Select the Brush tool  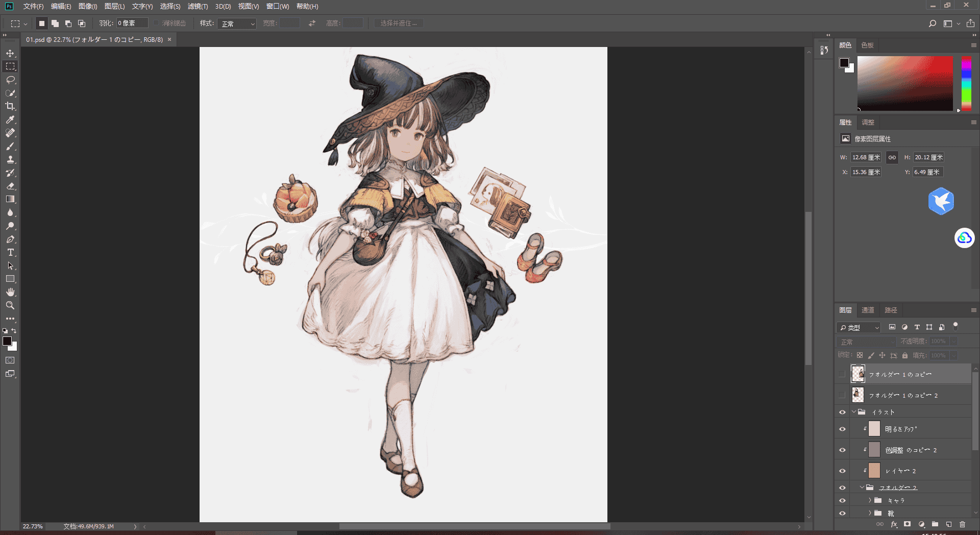[x=10, y=146]
